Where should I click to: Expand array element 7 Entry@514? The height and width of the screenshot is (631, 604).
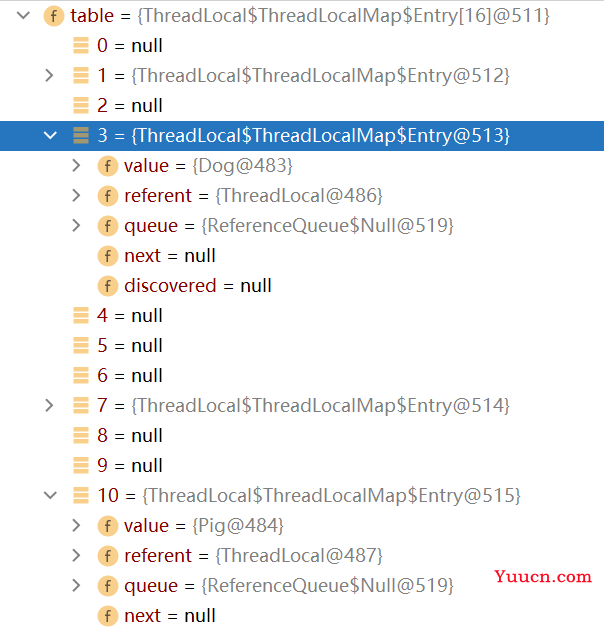[49, 405]
